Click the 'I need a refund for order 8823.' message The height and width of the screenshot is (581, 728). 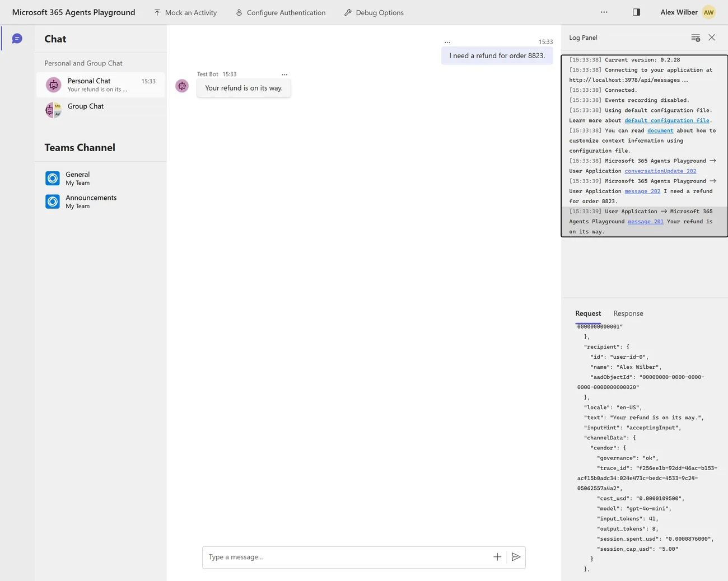[x=497, y=55]
